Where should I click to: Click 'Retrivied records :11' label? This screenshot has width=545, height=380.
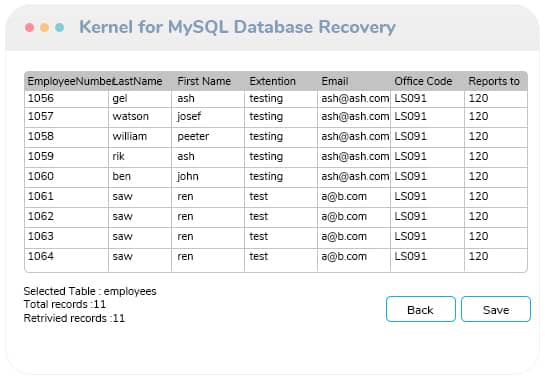click(74, 318)
